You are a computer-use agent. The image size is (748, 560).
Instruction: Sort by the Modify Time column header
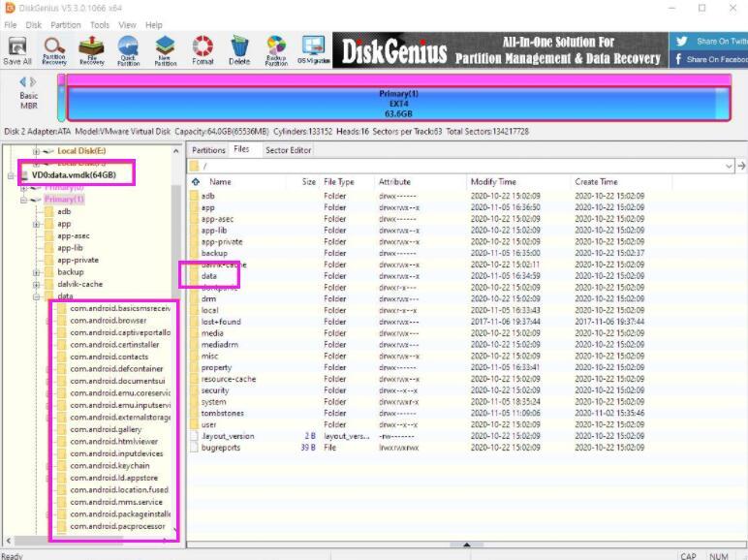click(x=493, y=182)
